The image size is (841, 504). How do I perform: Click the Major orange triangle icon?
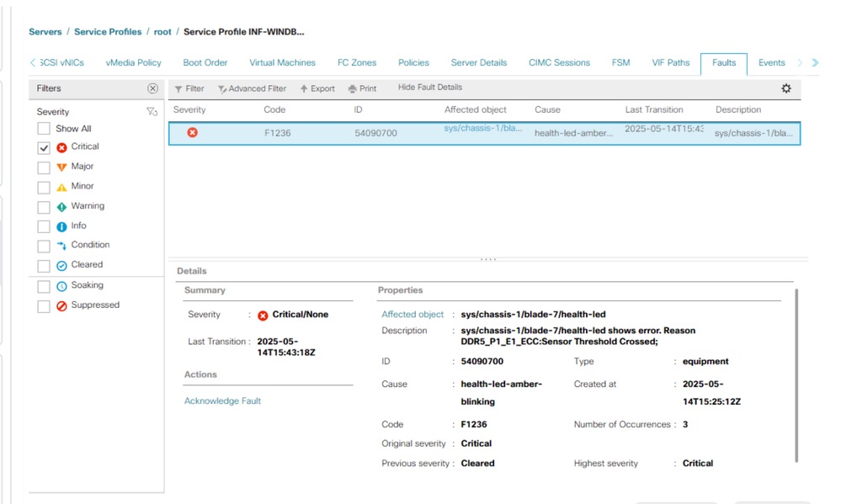[x=61, y=167]
